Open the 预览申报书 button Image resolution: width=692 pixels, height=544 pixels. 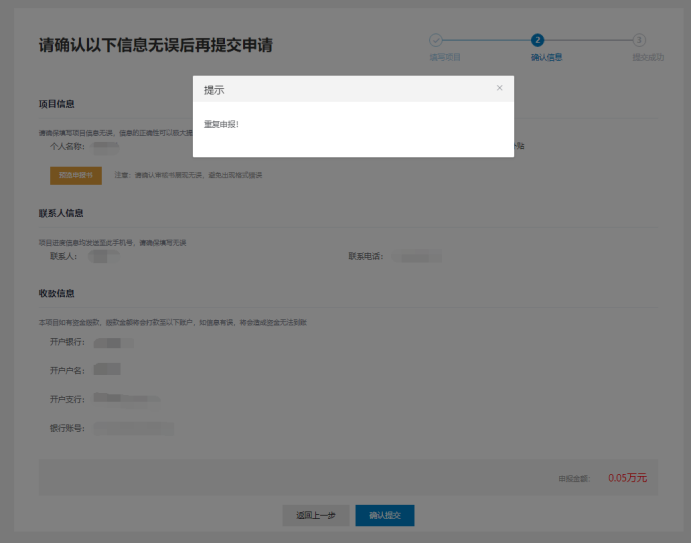[76, 175]
